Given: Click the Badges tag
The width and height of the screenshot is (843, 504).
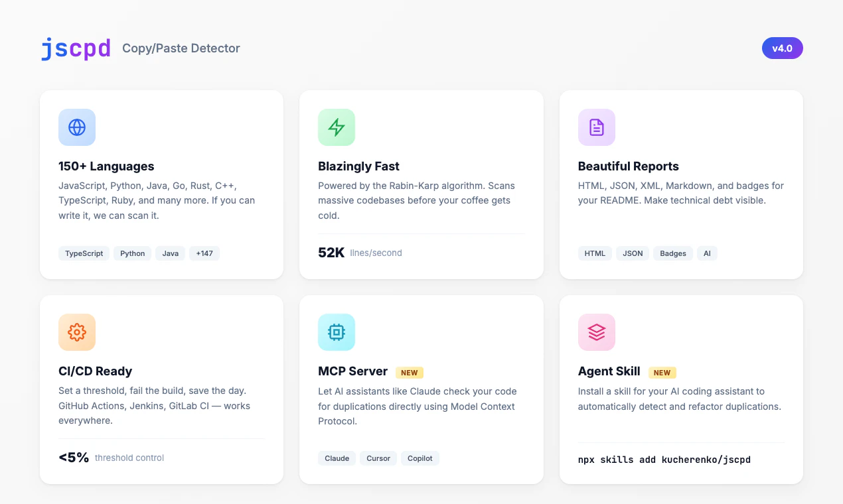Looking at the screenshot, I should (x=672, y=253).
